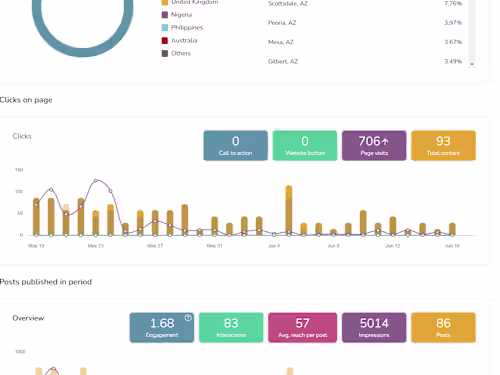Open the Interactions overview card
Viewport: 500px width, 375px height.
231,328
